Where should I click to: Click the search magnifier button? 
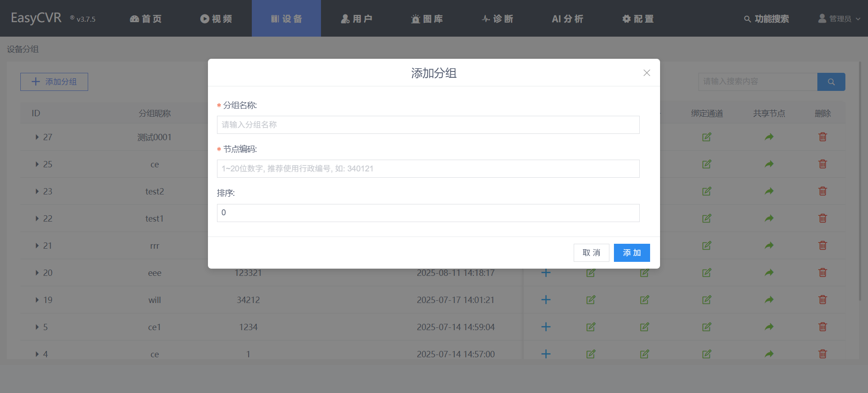(831, 82)
